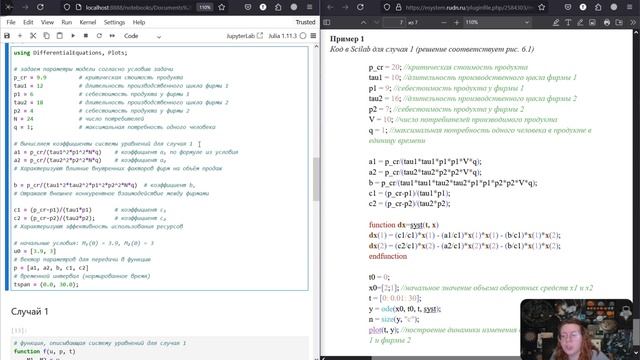Viewport: 640px width, 360px height.
Task: Click the rudn.ru address bar in right browser
Action: [469, 7]
